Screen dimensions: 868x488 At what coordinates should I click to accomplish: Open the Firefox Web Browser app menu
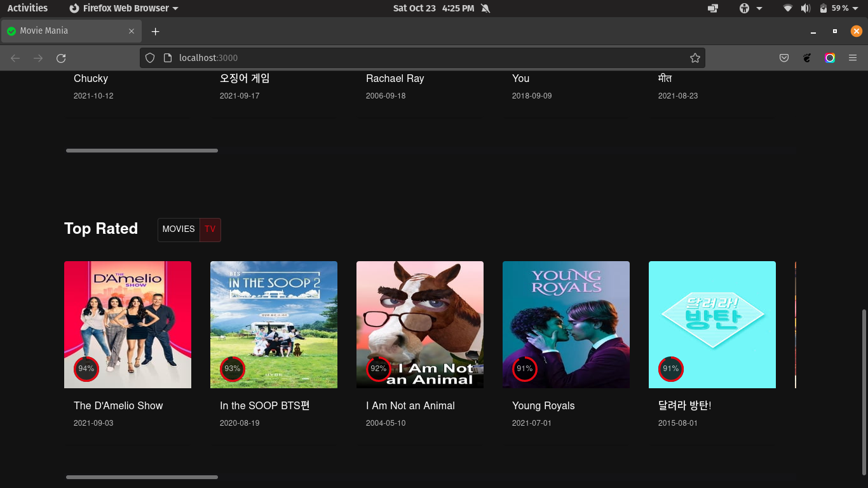(x=123, y=8)
